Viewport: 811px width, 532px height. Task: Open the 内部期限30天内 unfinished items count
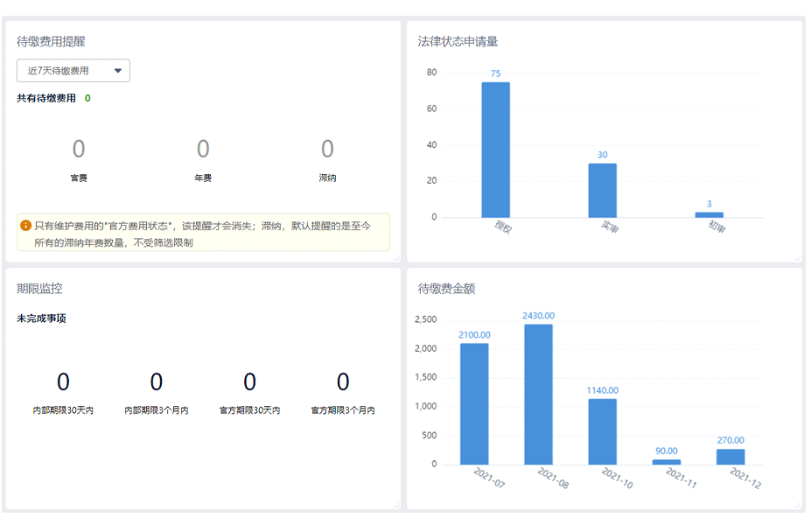pos(63,382)
